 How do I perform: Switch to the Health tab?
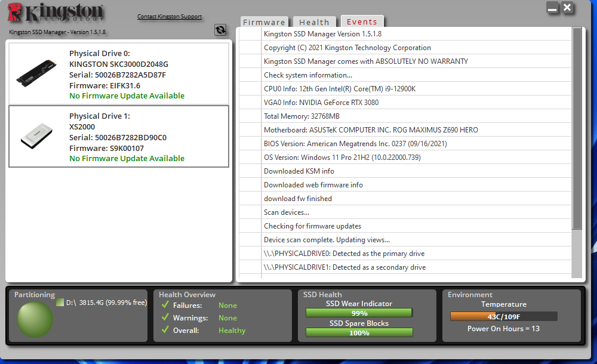[x=314, y=22]
